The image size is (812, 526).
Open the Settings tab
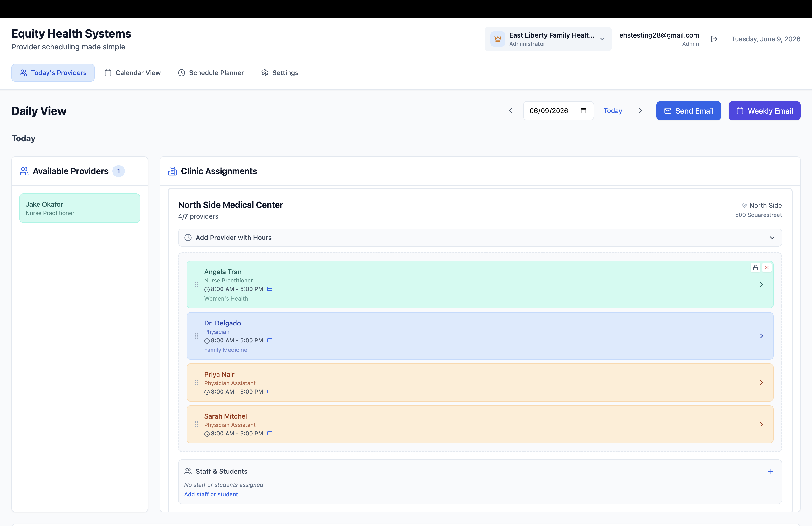tap(280, 73)
